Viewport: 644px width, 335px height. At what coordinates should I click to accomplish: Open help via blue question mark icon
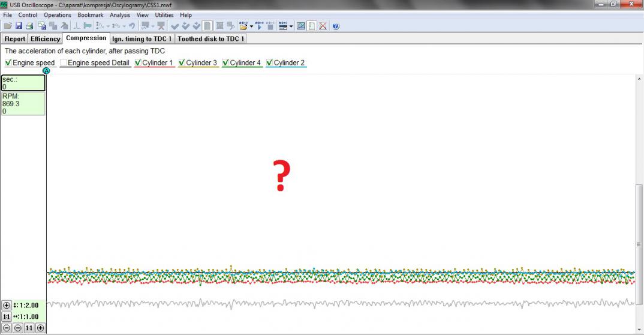click(x=336, y=26)
